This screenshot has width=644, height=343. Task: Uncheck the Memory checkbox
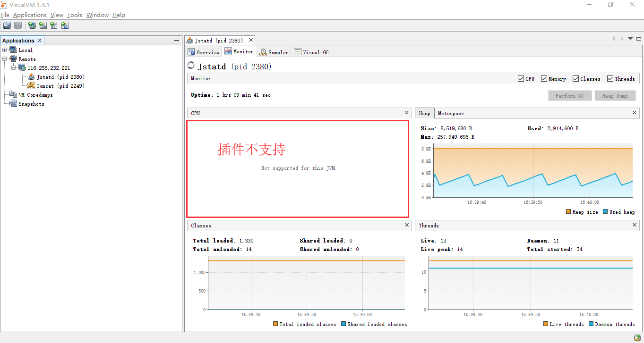point(544,79)
